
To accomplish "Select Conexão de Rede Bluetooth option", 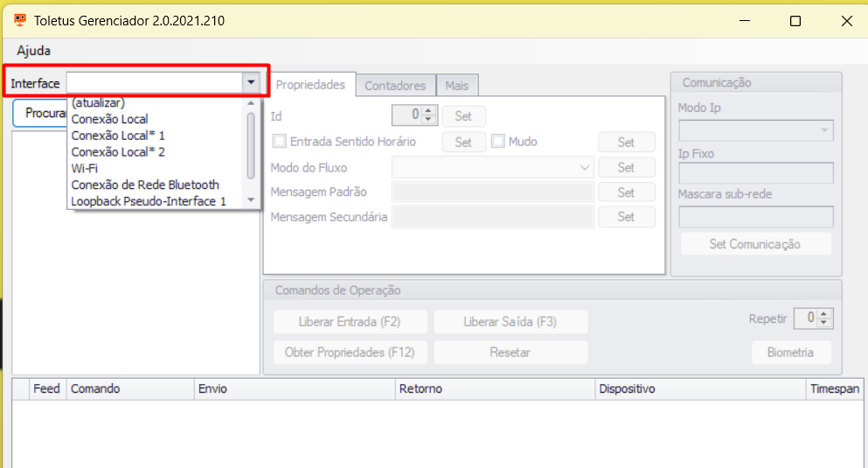I will click(x=145, y=185).
